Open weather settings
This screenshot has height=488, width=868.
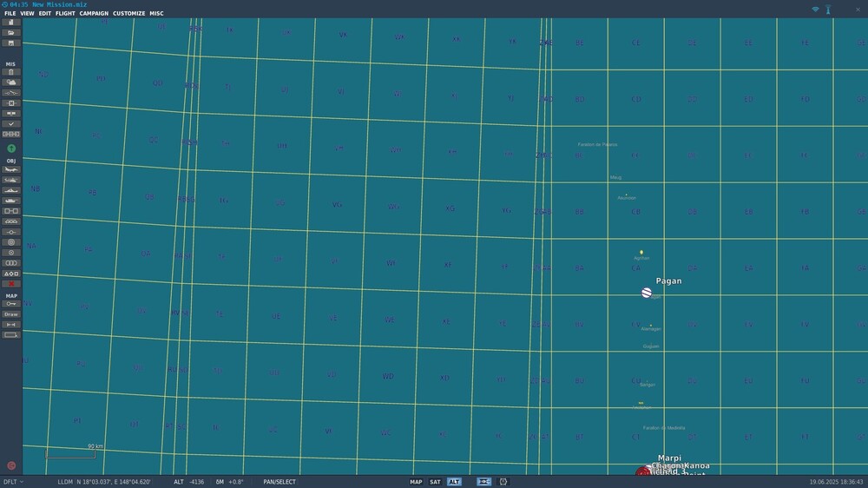click(11, 82)
